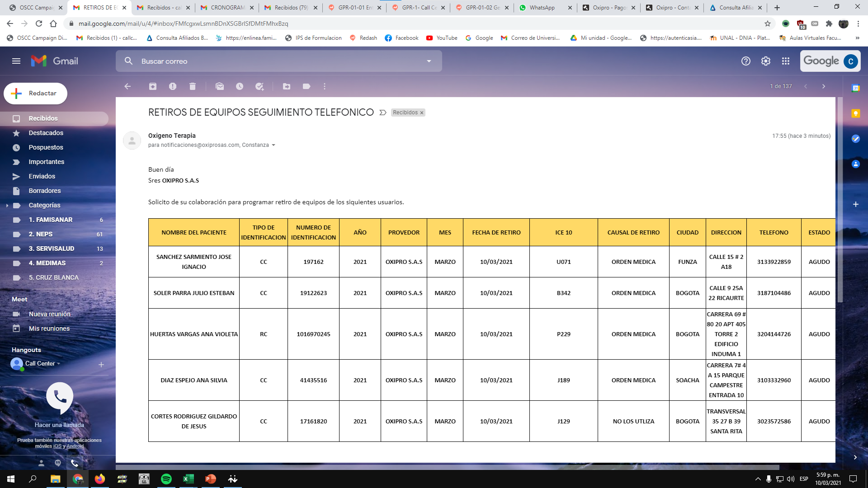
Task: Open the Call Center status dropdown
Action: tap(58, 364)
